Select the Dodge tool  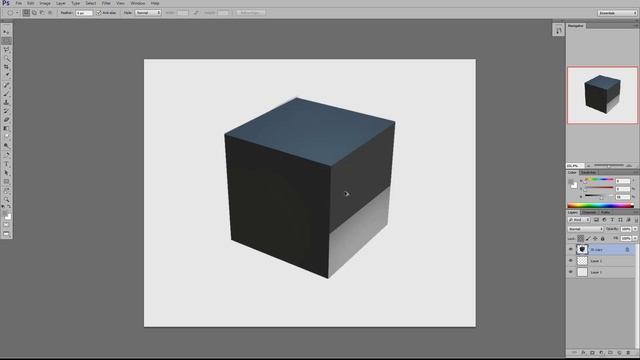[6, 145]
